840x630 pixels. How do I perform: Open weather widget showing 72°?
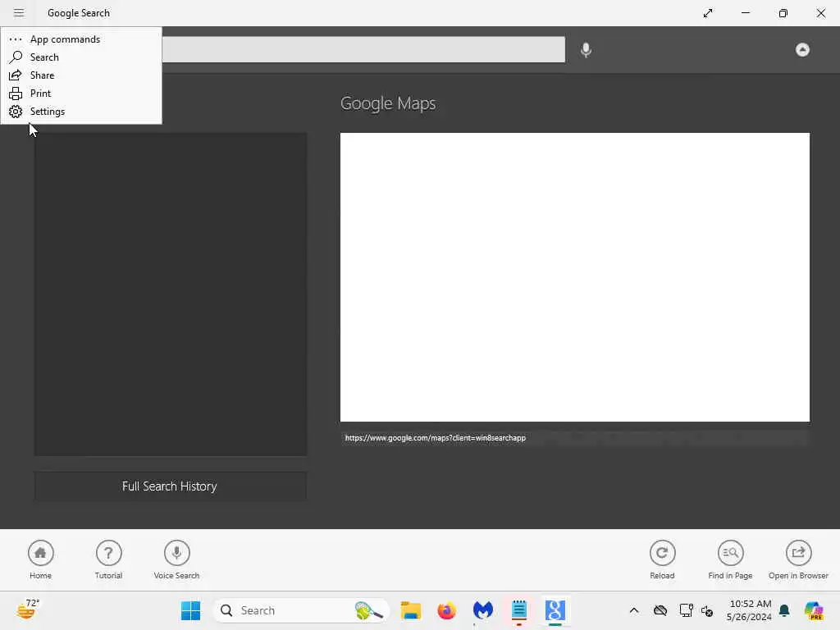pos(28,609)
